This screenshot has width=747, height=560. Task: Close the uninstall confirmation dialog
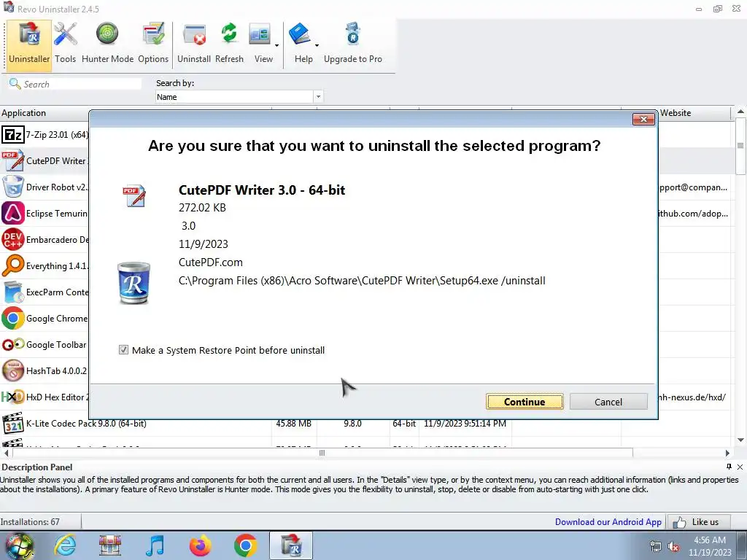(x=643, y=119)
